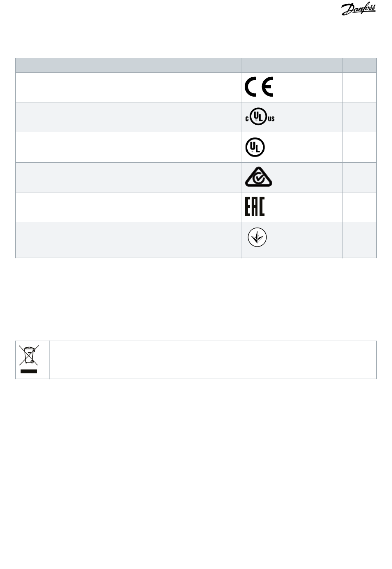
Task: Click the UkrSEPRO circular trident mark
Action: [257, 237]
